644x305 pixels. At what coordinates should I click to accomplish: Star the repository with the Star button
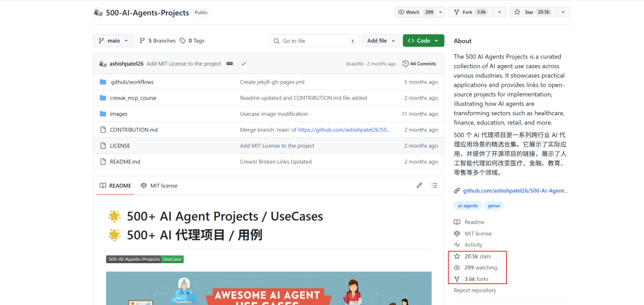(533, 13)
